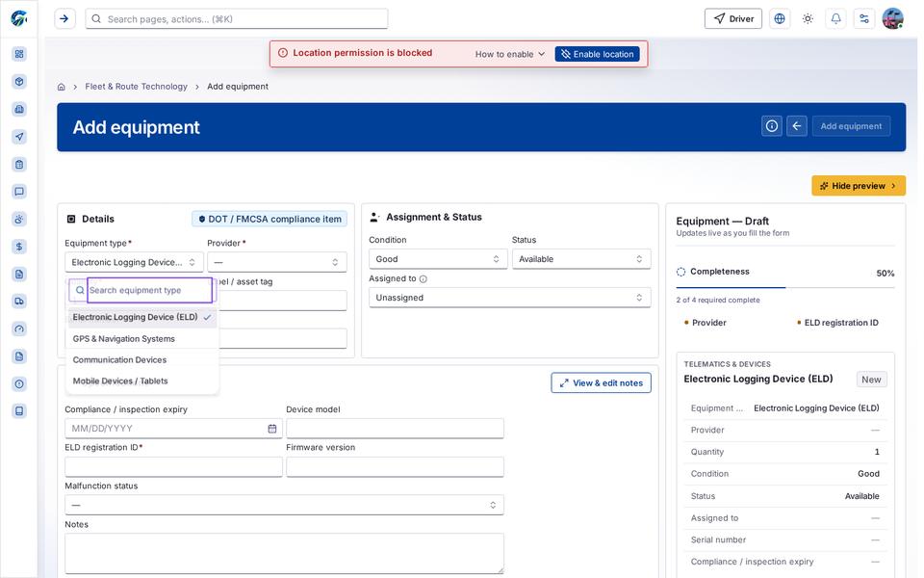Viewport: 924px width, 578px height.
Task: Open the Malfunction status dropdown
Action: point(284,505)
